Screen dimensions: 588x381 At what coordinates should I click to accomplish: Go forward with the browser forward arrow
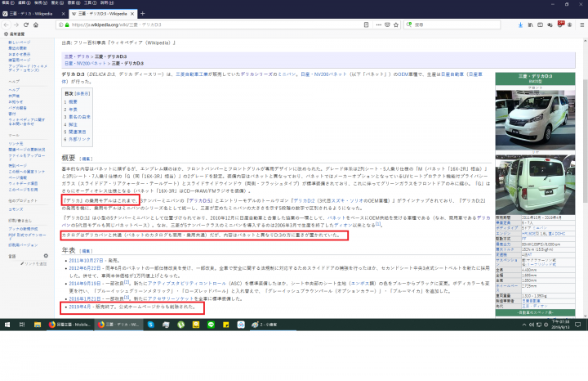click(16, 25)
